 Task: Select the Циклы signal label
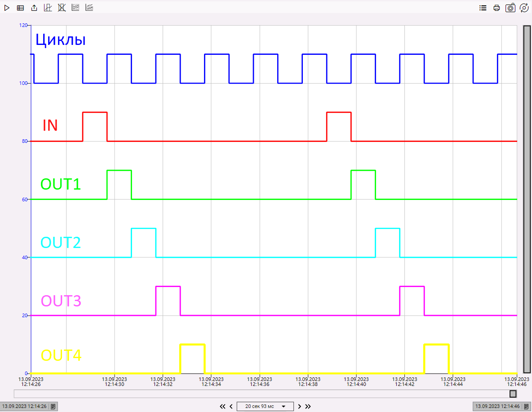click(60, 40)
